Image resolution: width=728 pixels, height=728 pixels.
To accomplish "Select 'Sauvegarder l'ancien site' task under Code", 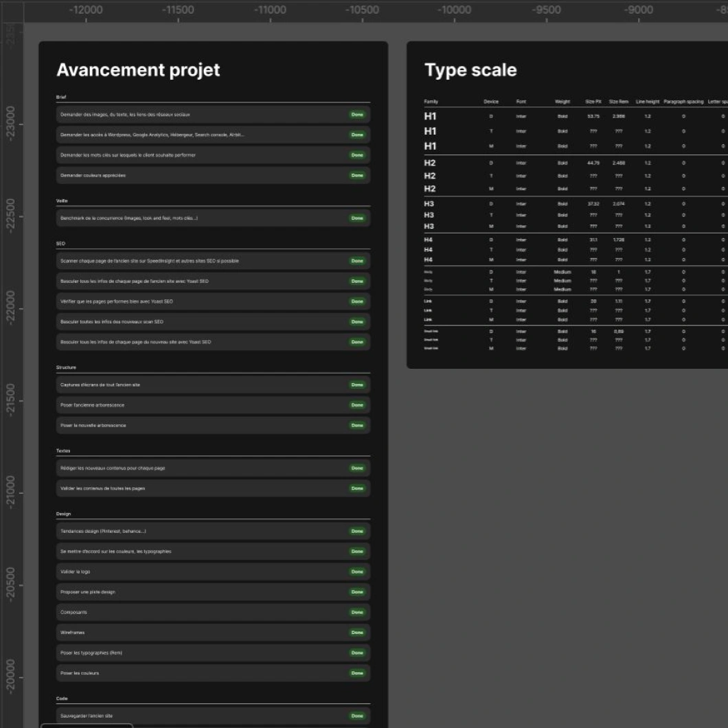I will click(87, 716).
